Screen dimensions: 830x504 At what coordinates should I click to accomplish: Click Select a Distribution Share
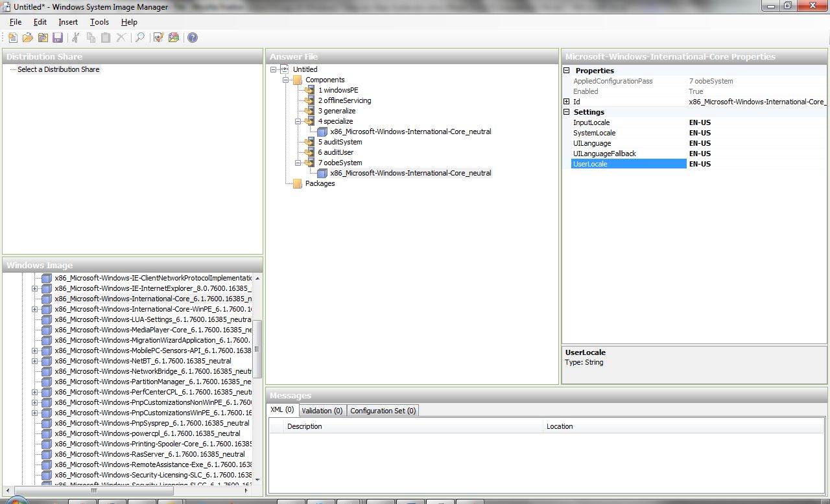tap(58, 69)
